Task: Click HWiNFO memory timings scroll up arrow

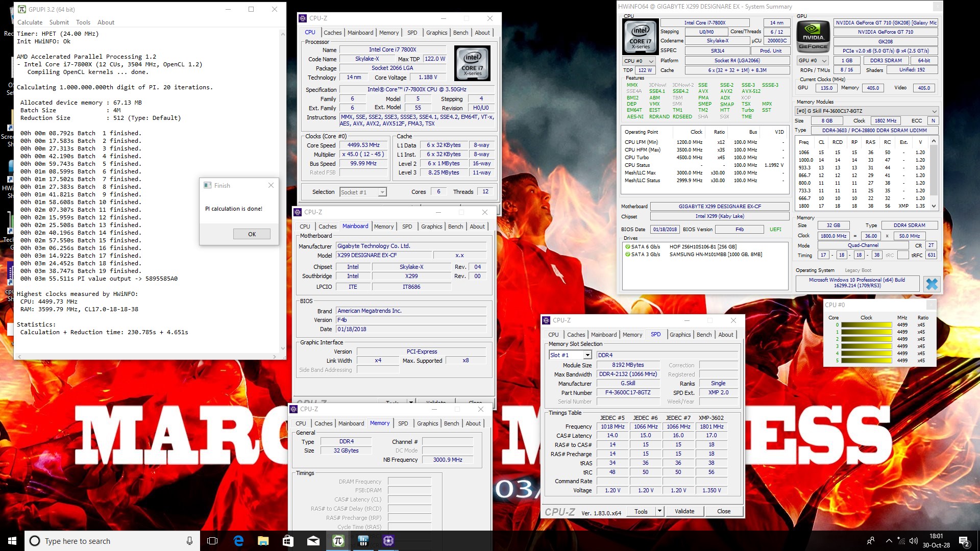Action: (934, 141)
